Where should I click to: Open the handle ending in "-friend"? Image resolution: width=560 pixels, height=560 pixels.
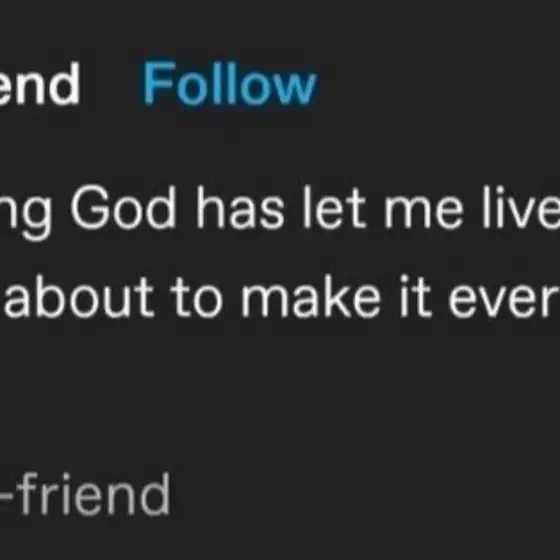pyautogui.click(x=85, y=494)
